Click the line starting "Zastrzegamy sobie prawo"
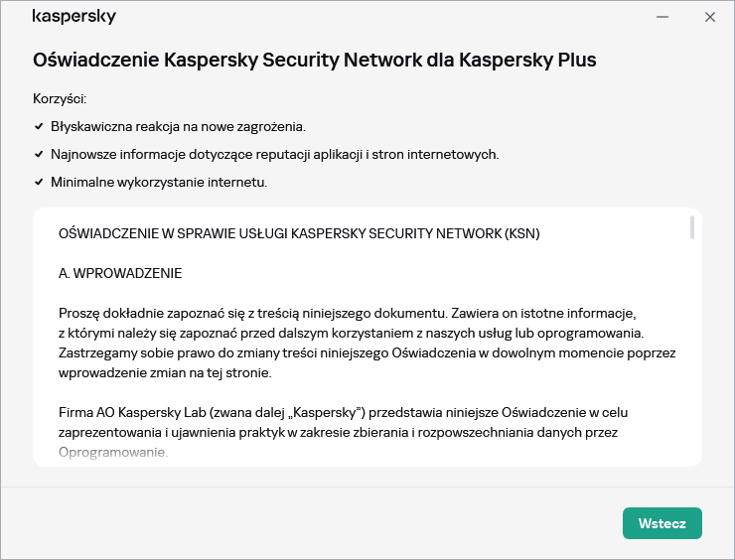The width and height of the screenshot is (735, 560). (367, 353)
